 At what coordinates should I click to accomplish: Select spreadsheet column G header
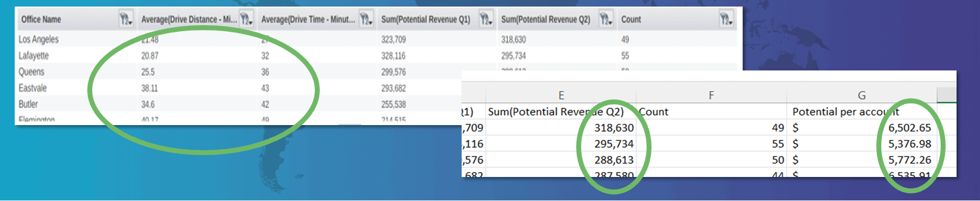(862, 96)
